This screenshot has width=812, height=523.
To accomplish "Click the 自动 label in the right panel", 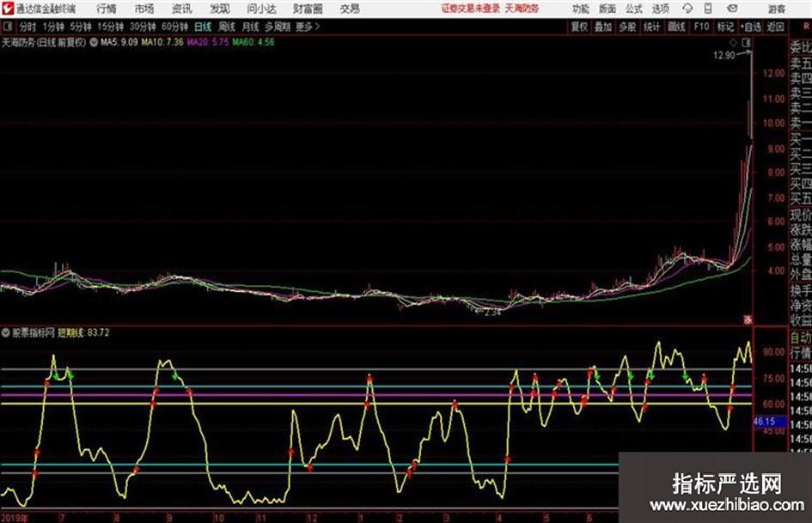I will click(x=801, y=338).
